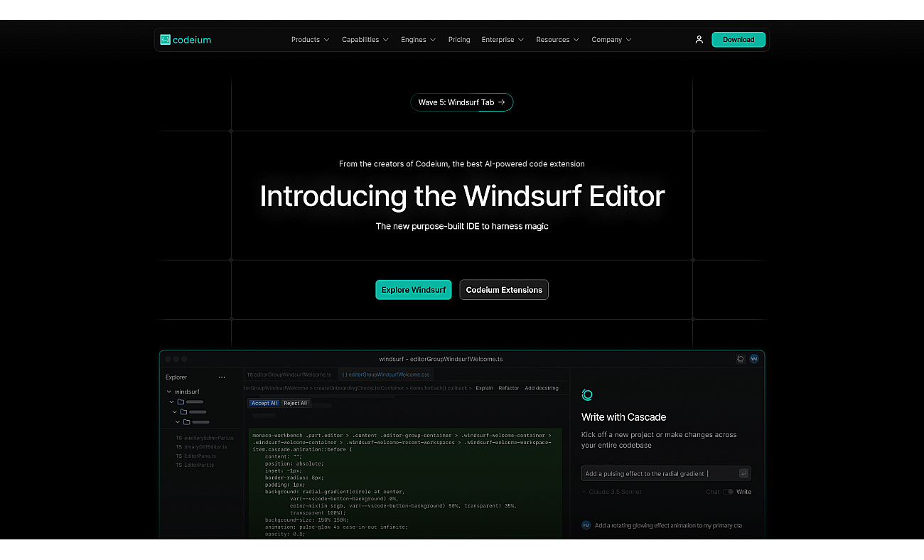Click Reject All in the editor
Viewport: 924px width, 560px height.
(x=295, y=403)
